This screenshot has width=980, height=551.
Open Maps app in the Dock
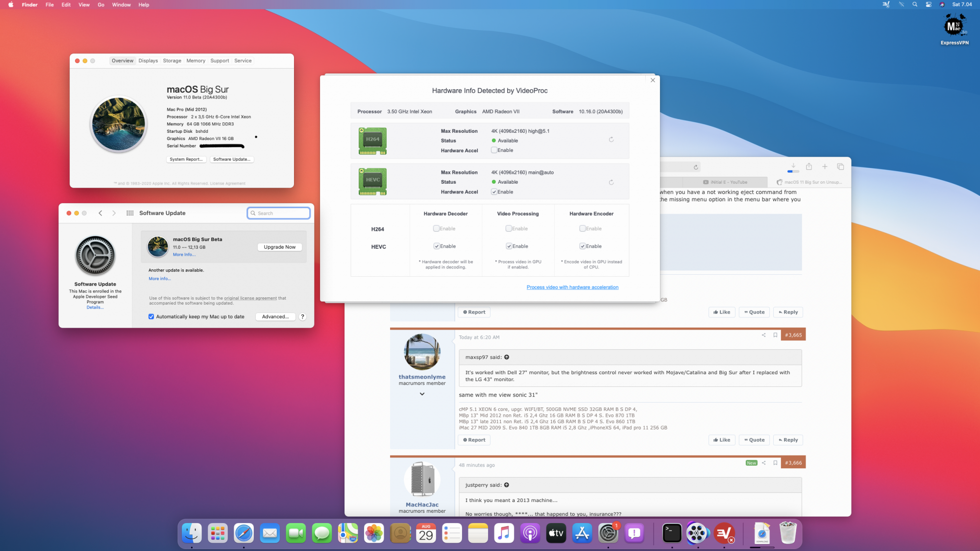pos(348,533)
